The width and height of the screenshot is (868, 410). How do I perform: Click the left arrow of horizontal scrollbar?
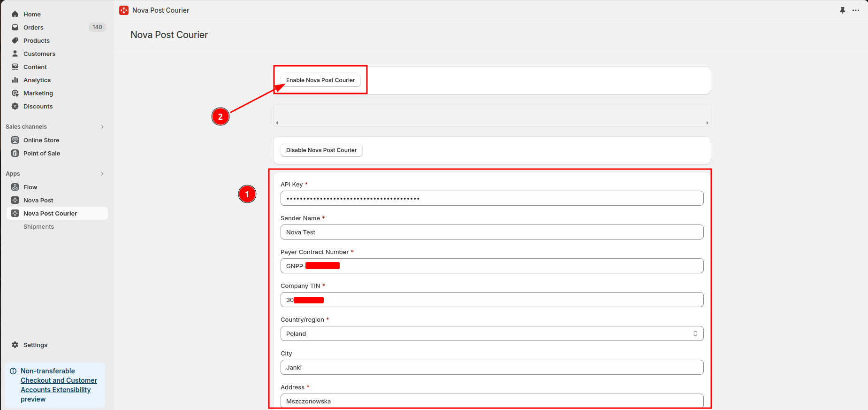[277, 123]
